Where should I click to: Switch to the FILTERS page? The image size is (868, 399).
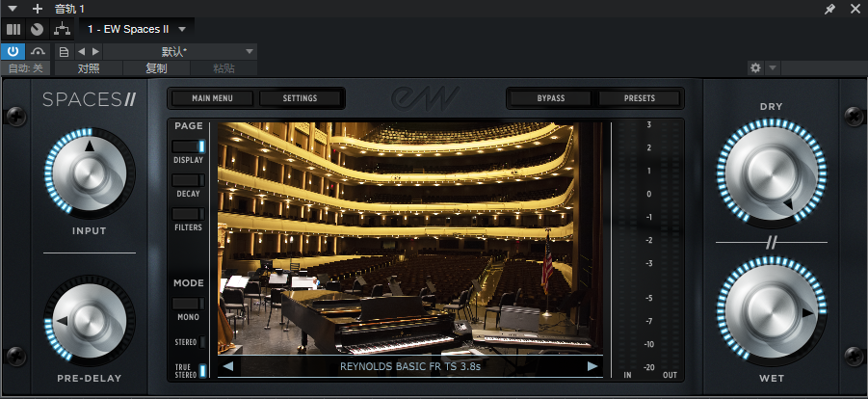click(188, 214)
